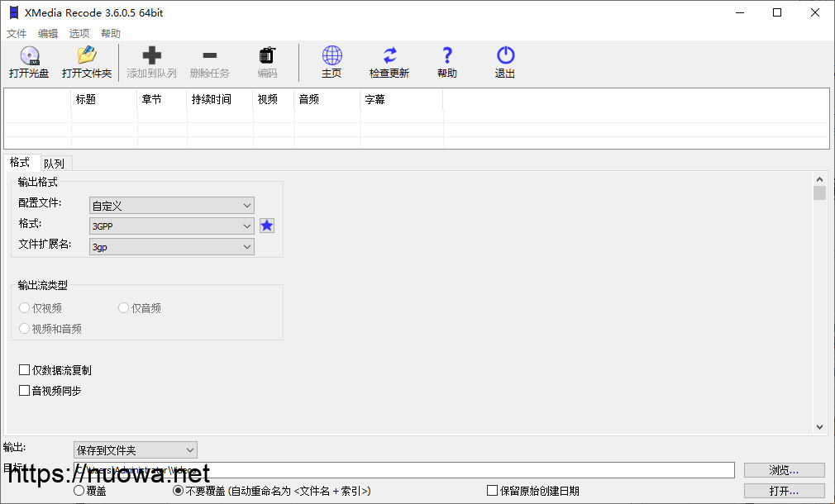
Task: Open the 格式 3GPP dropdown
Action: [172, 226]
